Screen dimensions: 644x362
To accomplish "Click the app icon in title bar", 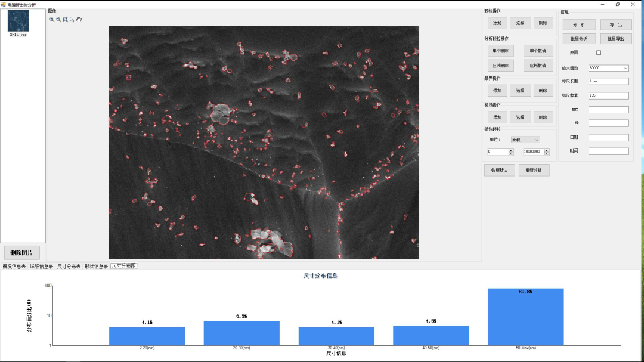I will tap(4, 4).
